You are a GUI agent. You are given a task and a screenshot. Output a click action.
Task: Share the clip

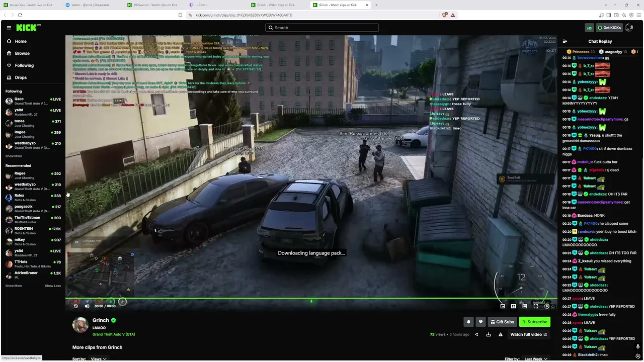[476, 334]
